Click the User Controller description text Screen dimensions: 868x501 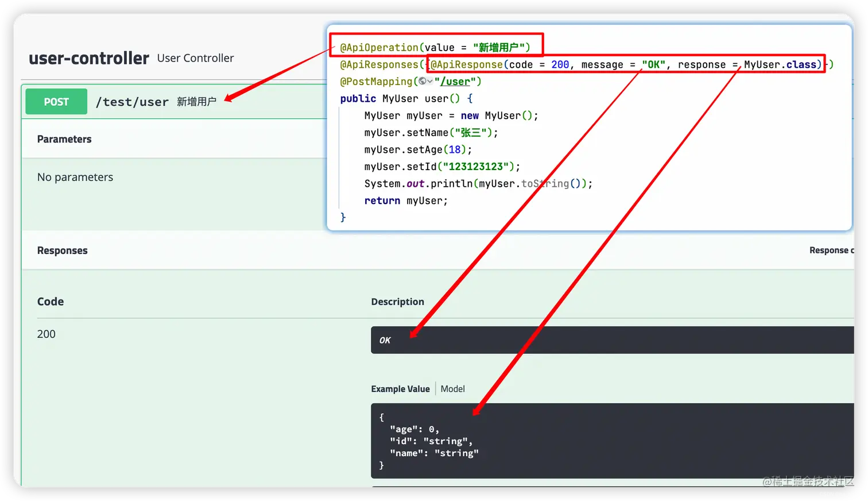point(195,58)
